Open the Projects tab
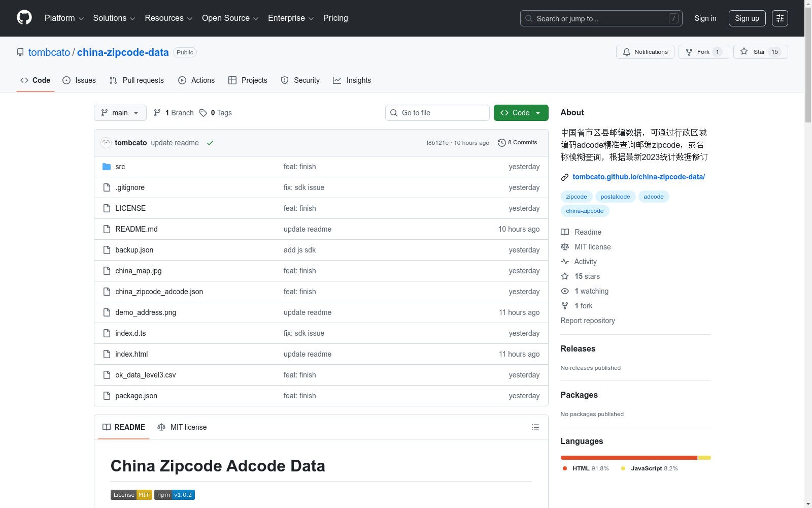Image resolution: width=812 pixels, height=508 pixels. pos(248,80)
